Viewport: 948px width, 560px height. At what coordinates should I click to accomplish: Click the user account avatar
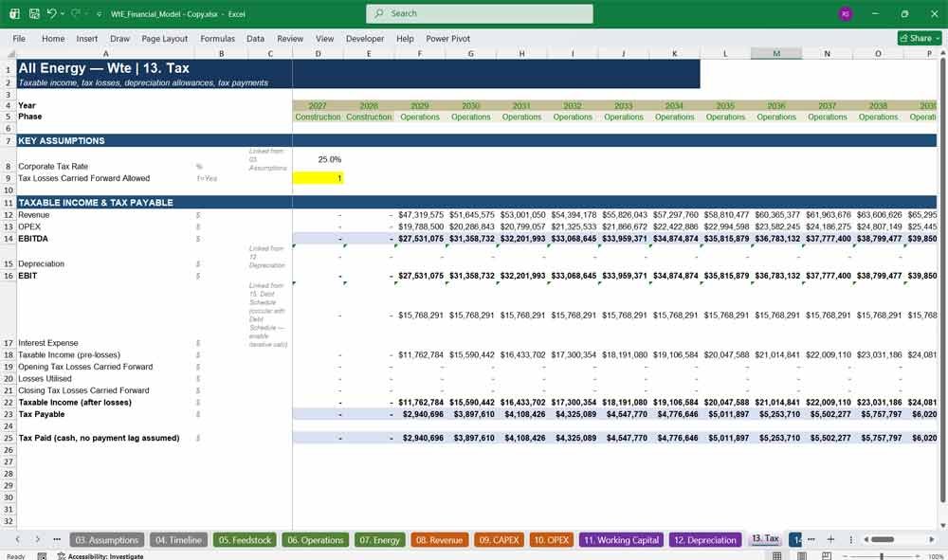(846, 13)
